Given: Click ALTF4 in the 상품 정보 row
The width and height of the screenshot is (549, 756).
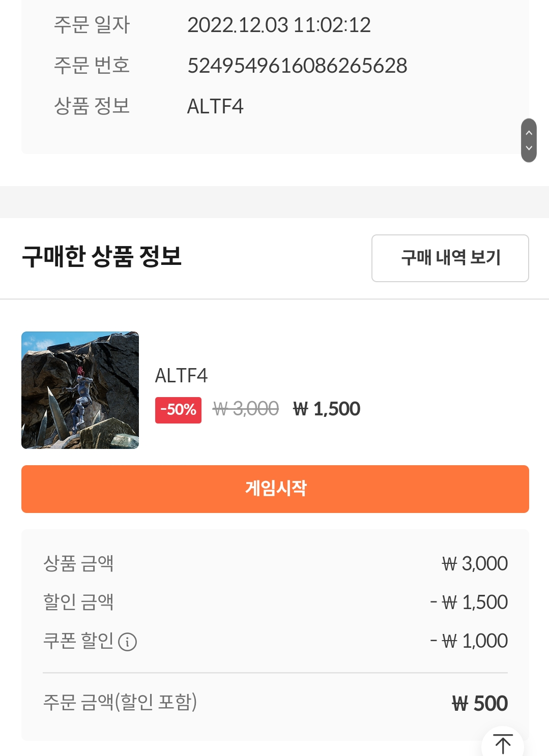Looking at the screenshot, I should click(215, 106).
